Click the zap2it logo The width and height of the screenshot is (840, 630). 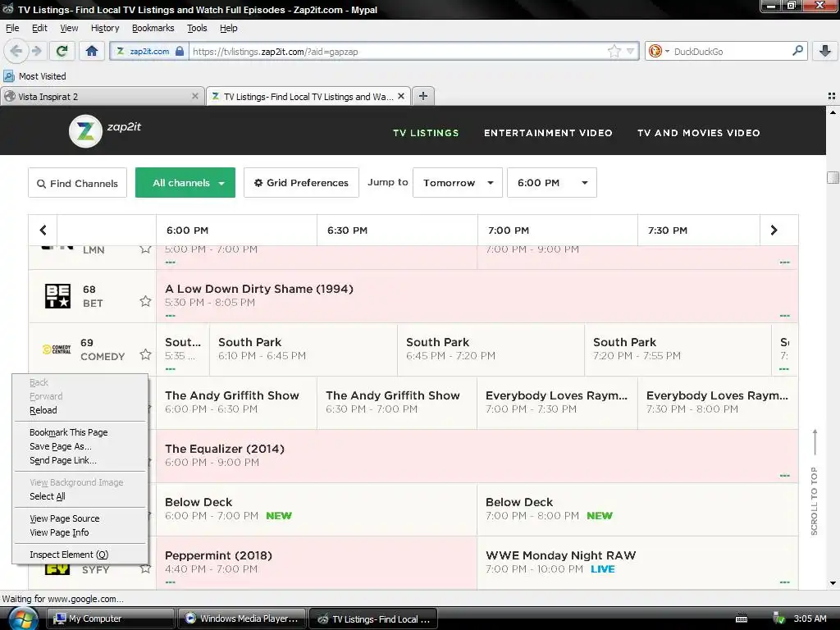pyautogui.click(x=104, y=130)
